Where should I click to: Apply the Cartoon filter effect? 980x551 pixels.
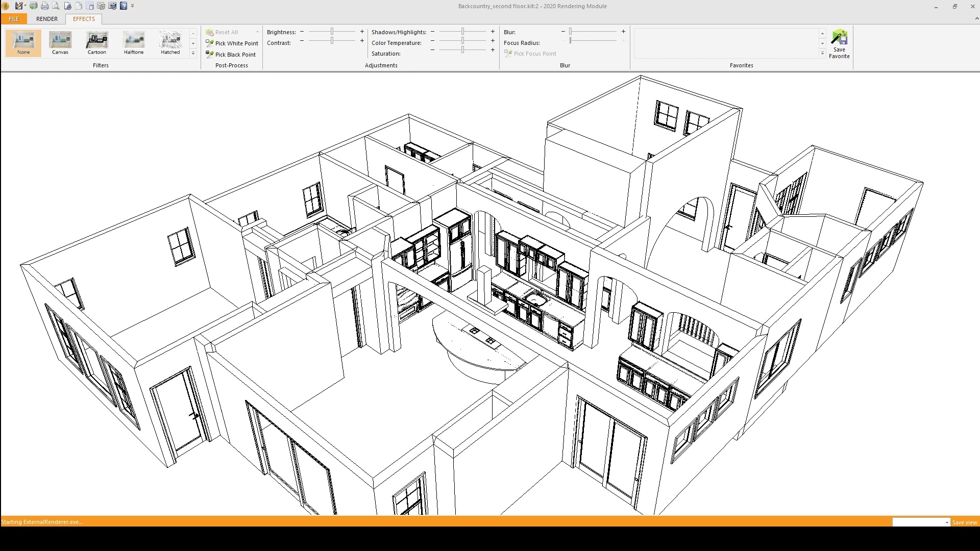point(96,43)
